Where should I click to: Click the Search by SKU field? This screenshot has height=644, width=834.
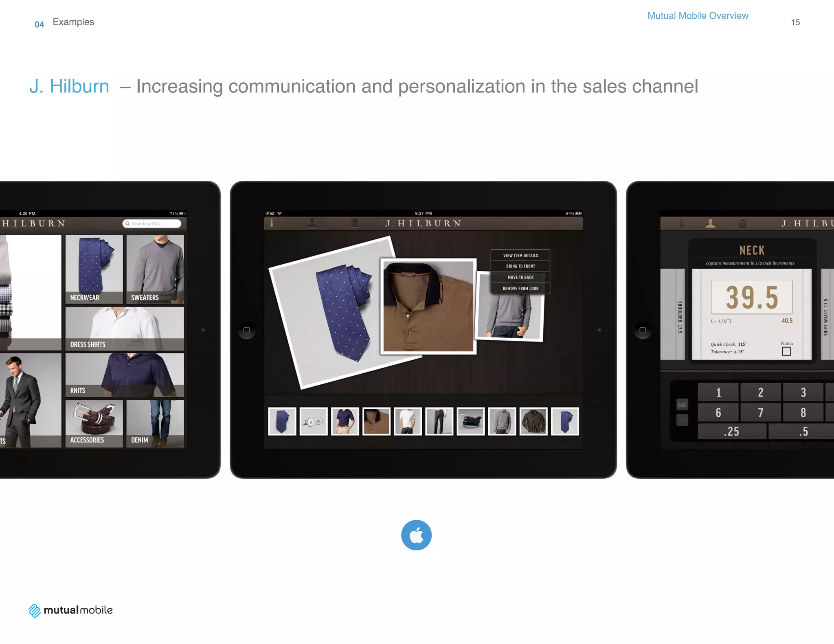[152, 223]
